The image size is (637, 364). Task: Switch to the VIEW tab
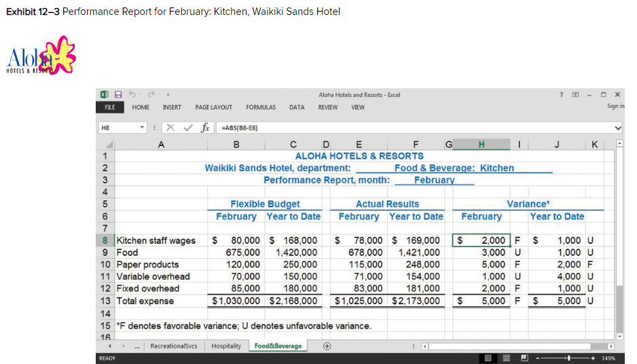pos(358,107)
